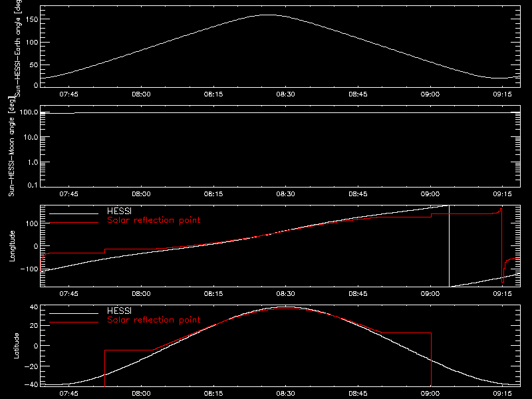Click the 150 tick on Earth angle axis
Screen dimensions: 532x399
[32, 19]
